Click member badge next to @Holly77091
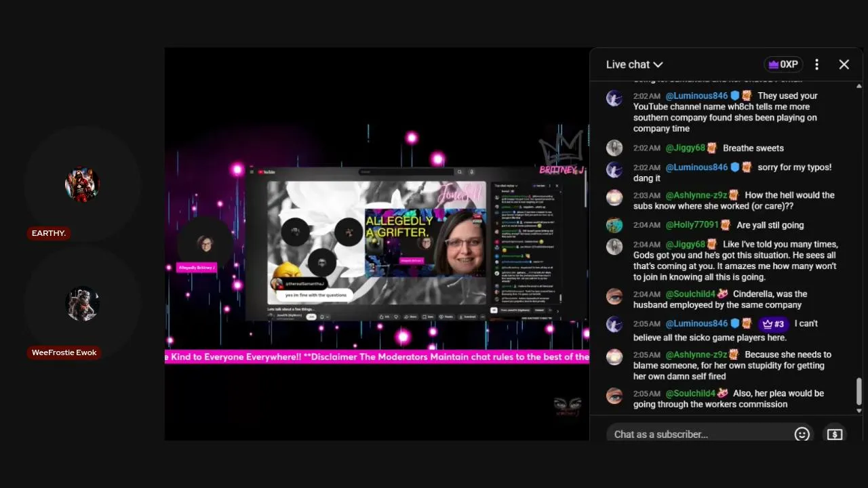The height and width of the screenshot is (488, 868). [x=726, y=224]
